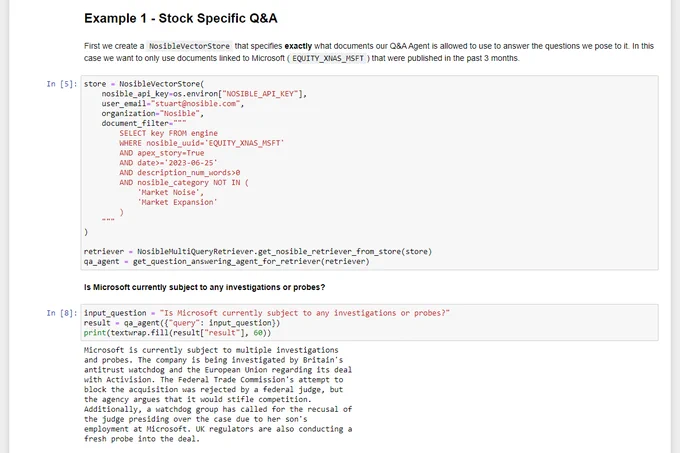
Task: Click the WHERE nosible_uuid filter line
Action: point(202,143)
